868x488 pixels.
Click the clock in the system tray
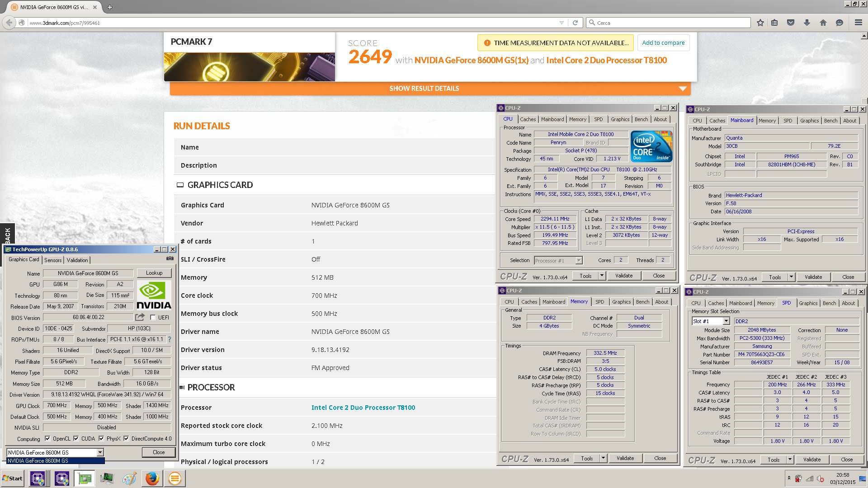[x=842, y=479]
